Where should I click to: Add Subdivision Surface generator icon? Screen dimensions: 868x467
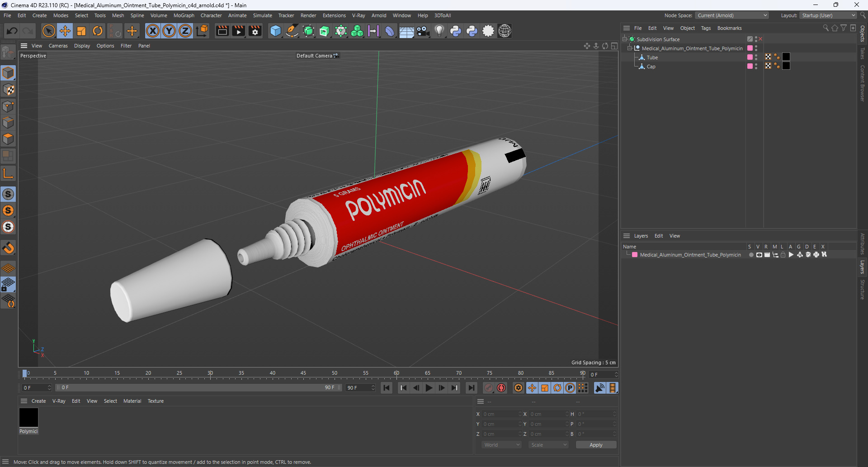point(308,31)
